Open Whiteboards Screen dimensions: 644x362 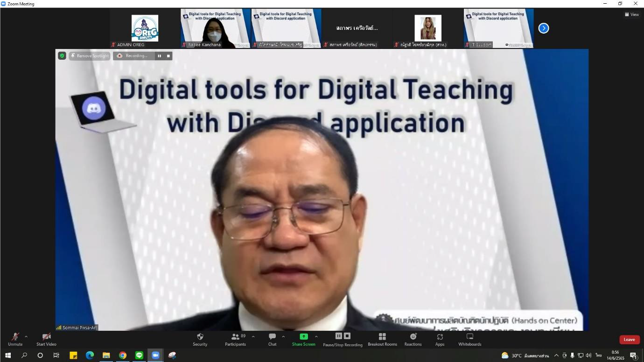coord(470,339)
